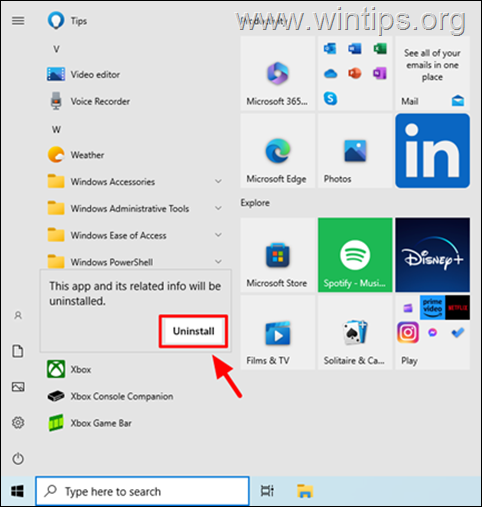
Task: Open the Films & TV tile
Action: [278, 332]
